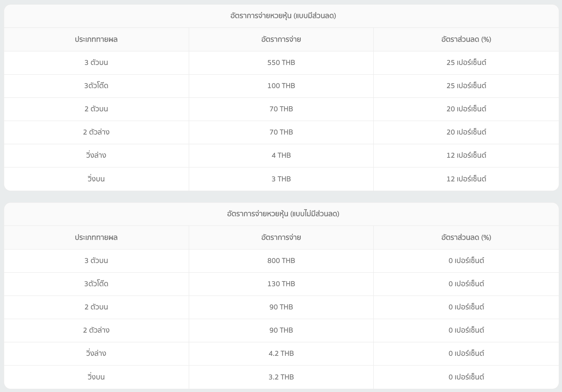Click the second table's ประเภททายผล header
Screen dimensions: 562x392
(96, 237)
